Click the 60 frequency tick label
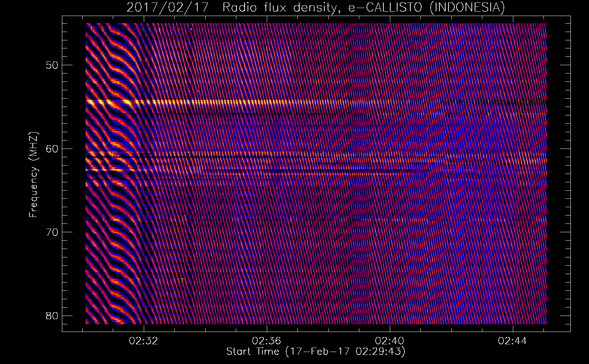Screen dimensions: 589x364 point(52,149)
